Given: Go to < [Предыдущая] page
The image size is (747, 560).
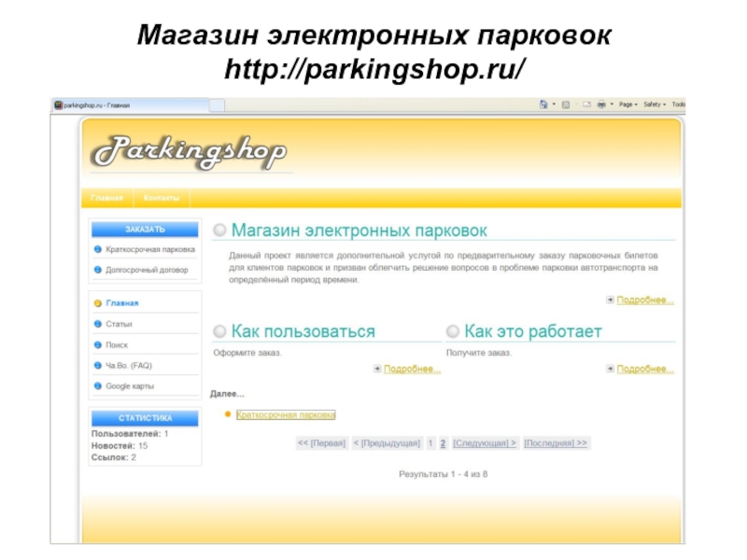Looking at the screenshot, I should pos(387,443).
